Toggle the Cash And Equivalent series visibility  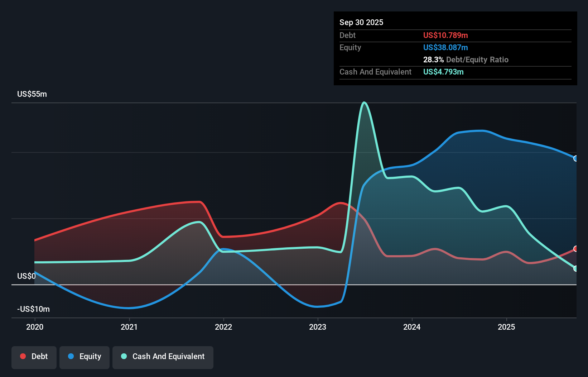(163, 356)
